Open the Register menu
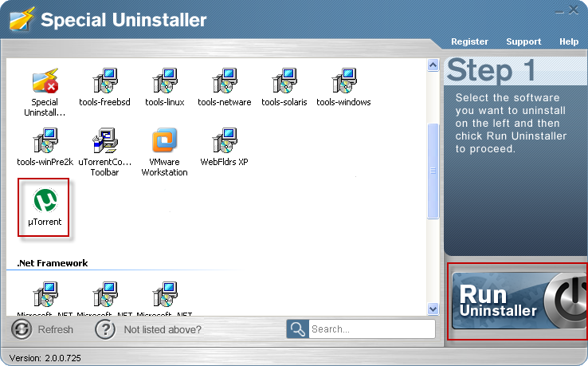 point(469,41)
